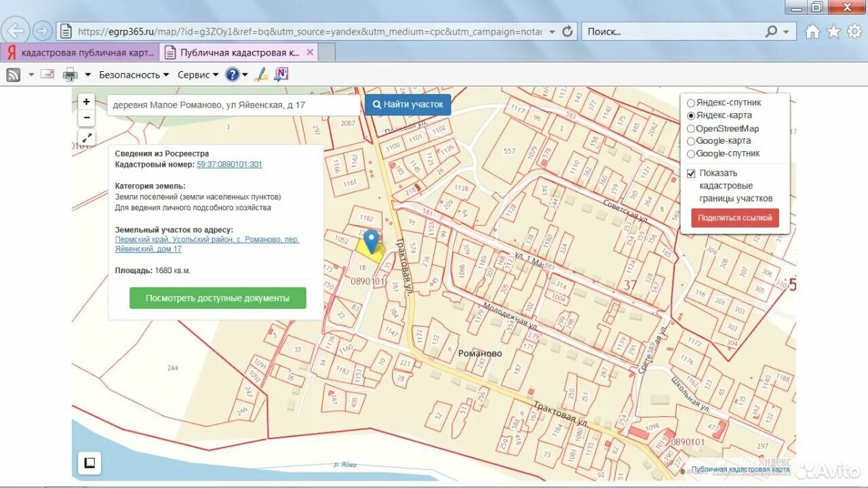
Task: Click parcel number 244 on the map
Action: pos(172,368)
